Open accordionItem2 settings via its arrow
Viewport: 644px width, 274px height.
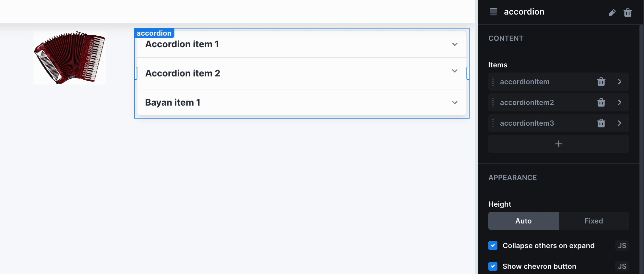click(619, 102)
